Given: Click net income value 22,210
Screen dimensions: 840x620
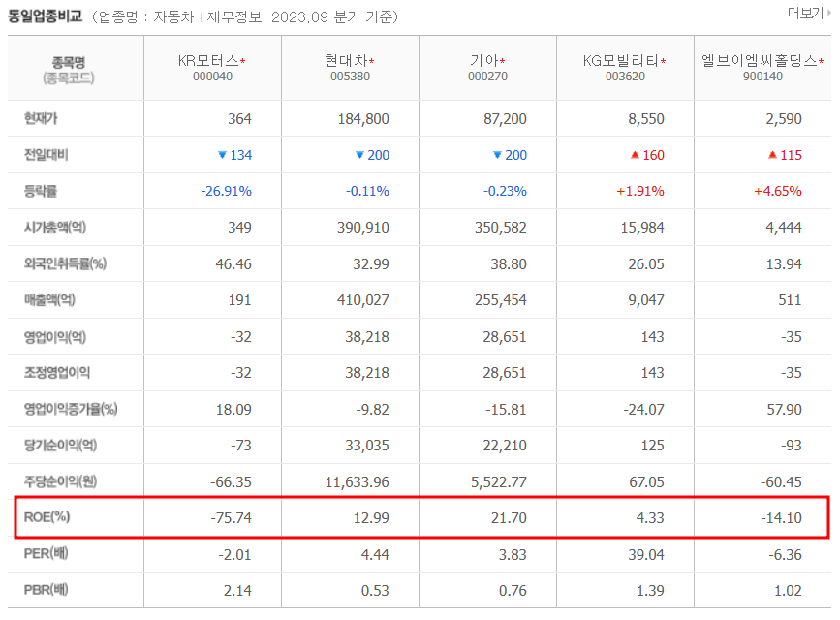Looking at the screenshot, I should point(505,446).
